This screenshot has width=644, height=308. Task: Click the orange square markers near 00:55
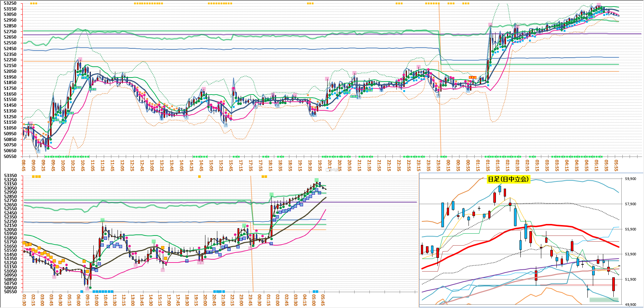pyautogui.click(x=472, y=77)
